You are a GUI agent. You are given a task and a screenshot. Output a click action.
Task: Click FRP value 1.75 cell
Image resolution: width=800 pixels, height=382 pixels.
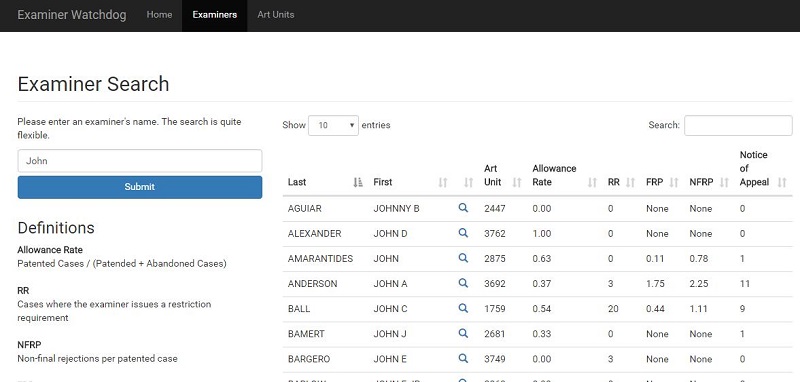[x=655, y=284]
